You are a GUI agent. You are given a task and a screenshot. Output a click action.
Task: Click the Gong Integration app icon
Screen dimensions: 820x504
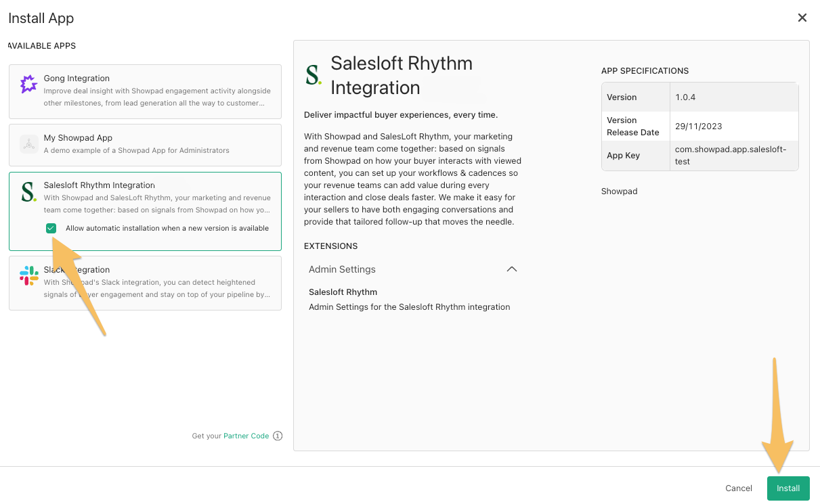pos(28,84)
